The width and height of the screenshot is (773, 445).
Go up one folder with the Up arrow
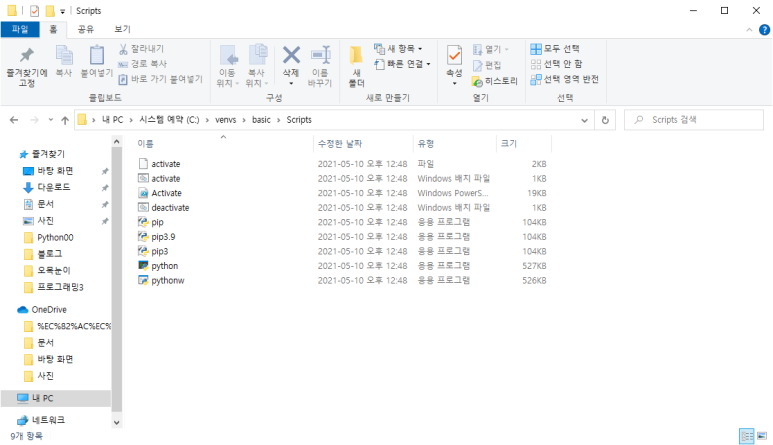pyautogui.click(x=65, y=120)
